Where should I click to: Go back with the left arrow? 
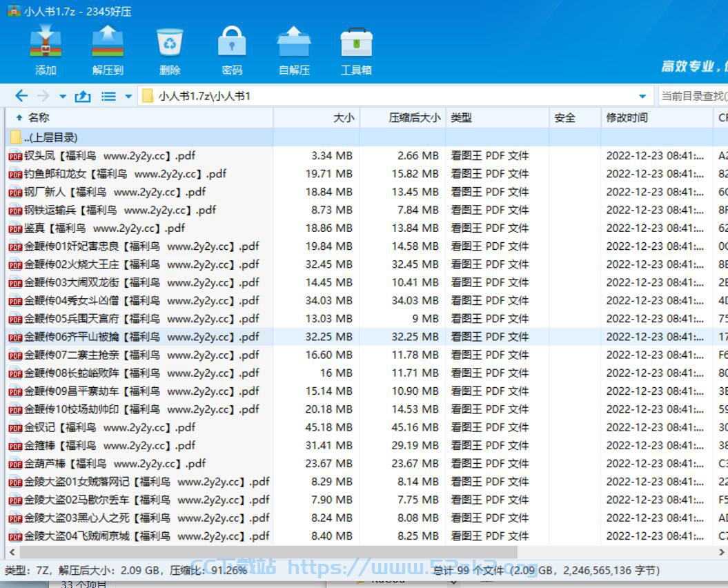pyautogui.click(x=21, y=96)
